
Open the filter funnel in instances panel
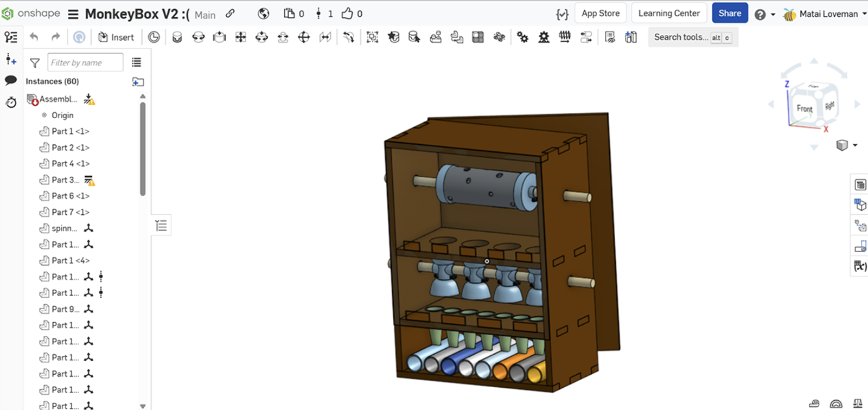[35, 63]
